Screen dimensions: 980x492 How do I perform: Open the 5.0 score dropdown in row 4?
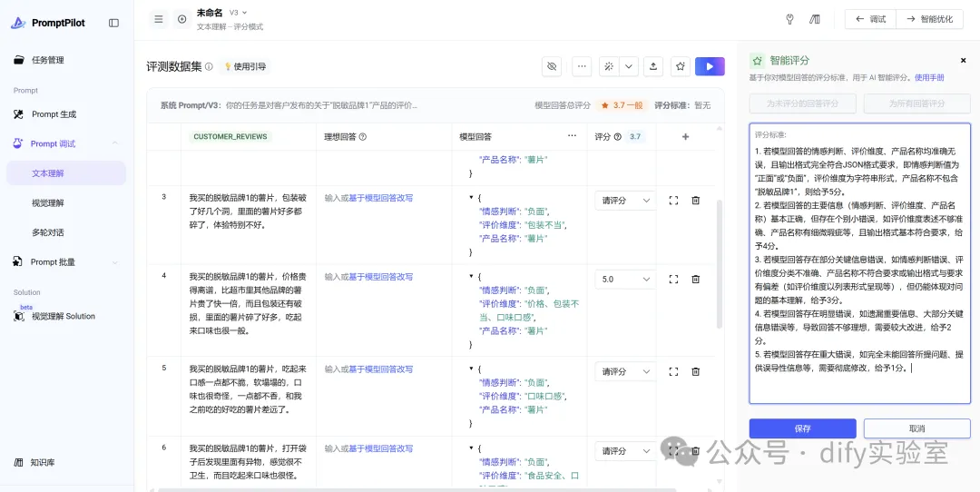click(624, 280)
